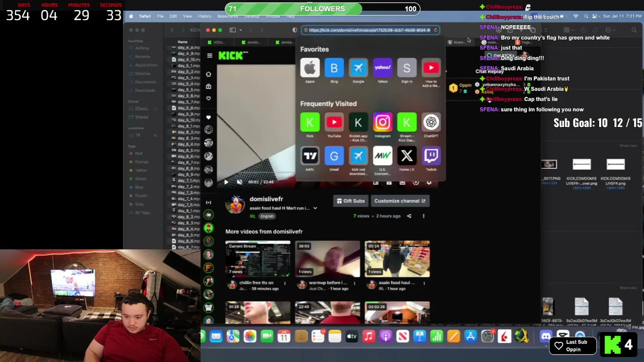Open Apple TV app in Dock
The image size is (644, 362).
[x=352, y=336]
